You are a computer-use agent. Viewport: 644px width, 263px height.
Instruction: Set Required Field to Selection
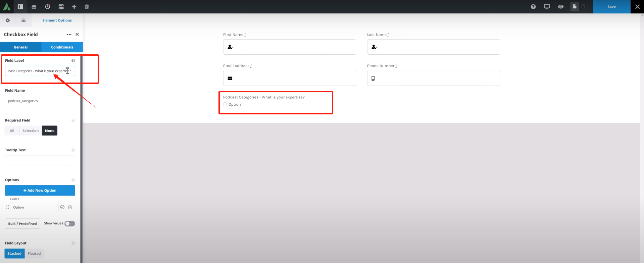(31, 131)
